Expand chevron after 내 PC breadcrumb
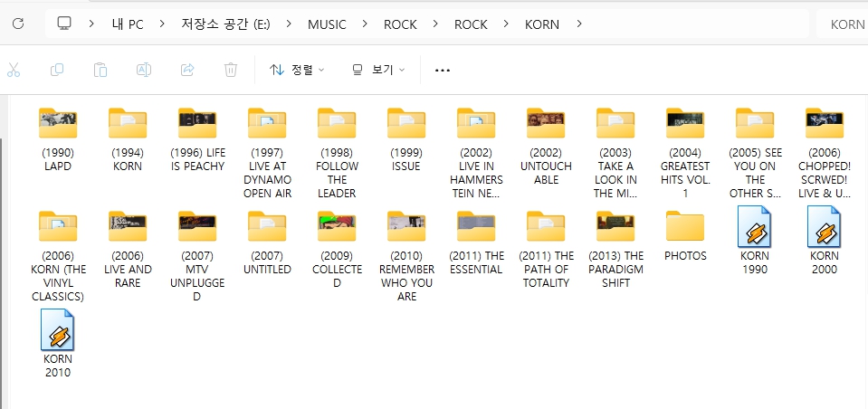This screenshot has width=868, height=409. [x=162, y=24]
